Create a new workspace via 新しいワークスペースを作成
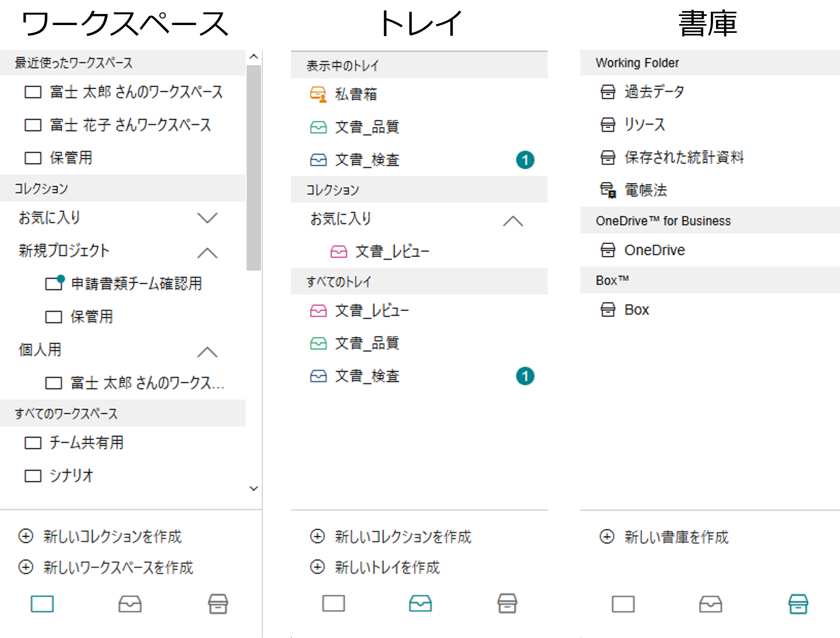 (x=106, y=567)
